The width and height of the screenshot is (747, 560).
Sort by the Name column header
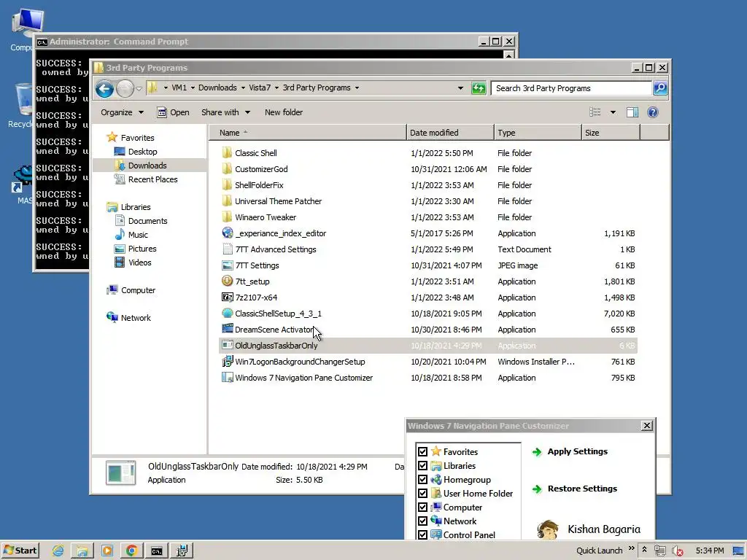308,133
